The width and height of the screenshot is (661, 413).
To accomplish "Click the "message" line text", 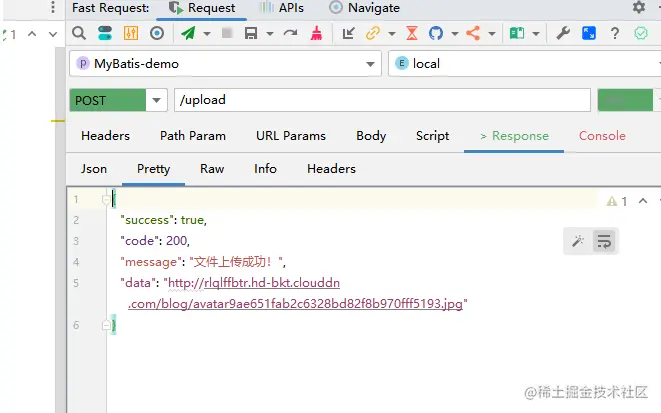I will point(203,262).
